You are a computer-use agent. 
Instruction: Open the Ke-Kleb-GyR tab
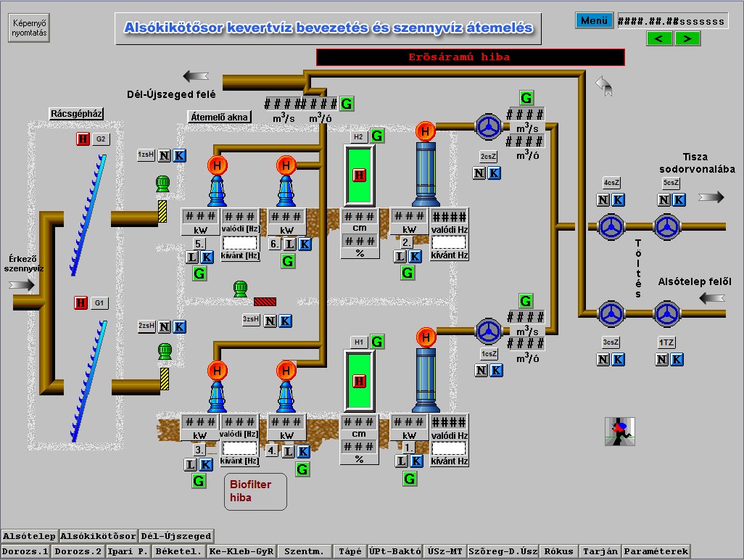coord(241,551)
